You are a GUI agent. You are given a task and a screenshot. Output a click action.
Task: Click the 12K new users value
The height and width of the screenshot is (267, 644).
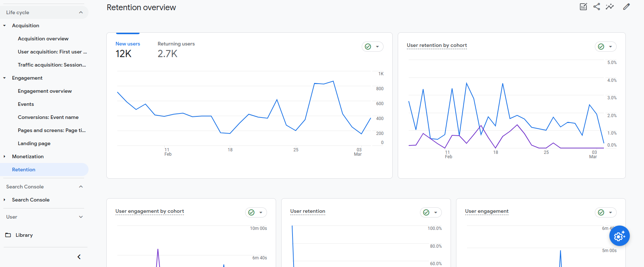(123, 54)
